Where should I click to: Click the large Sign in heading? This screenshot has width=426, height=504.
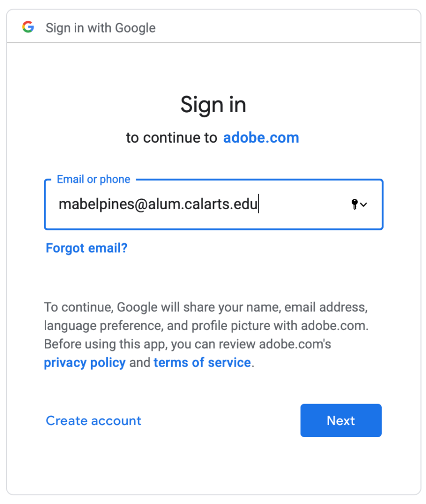pos(213,105)
